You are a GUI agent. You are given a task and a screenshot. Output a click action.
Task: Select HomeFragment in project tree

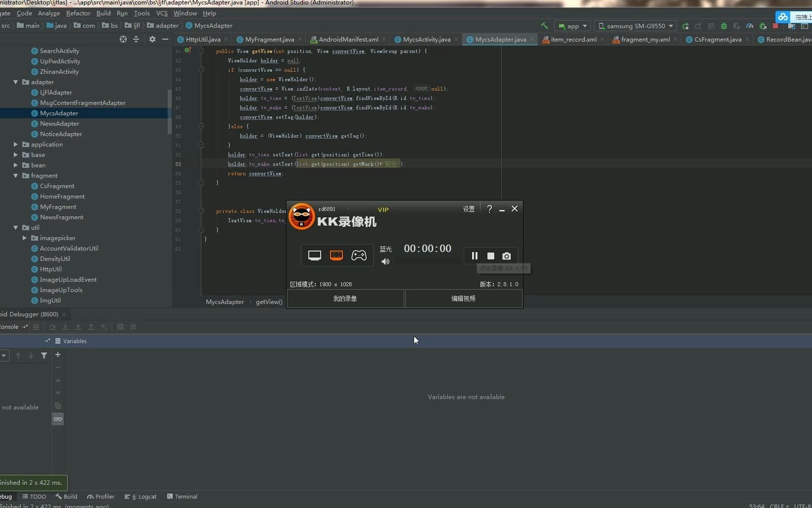[62, 197]
